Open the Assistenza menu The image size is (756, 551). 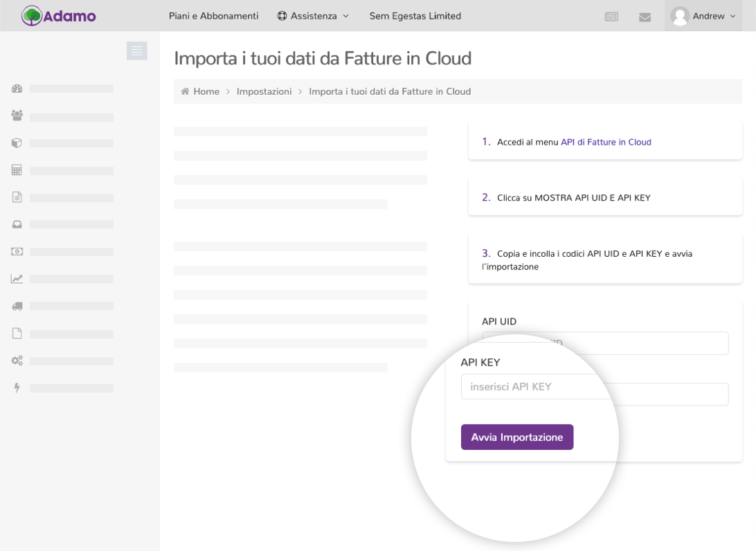coord(313,16)
